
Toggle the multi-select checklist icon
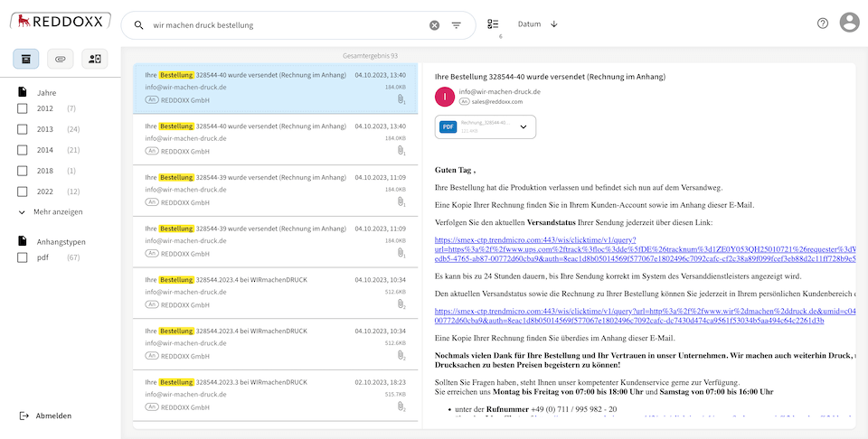coord(493,24)
